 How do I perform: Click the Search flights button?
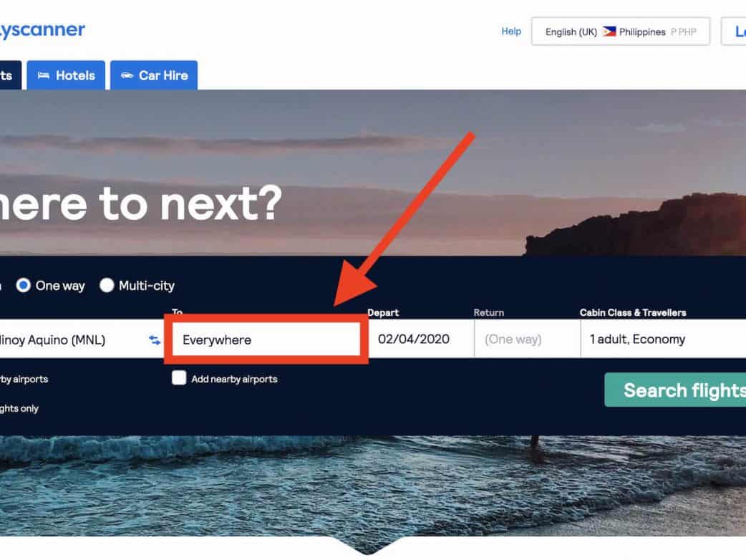point(675,390)
